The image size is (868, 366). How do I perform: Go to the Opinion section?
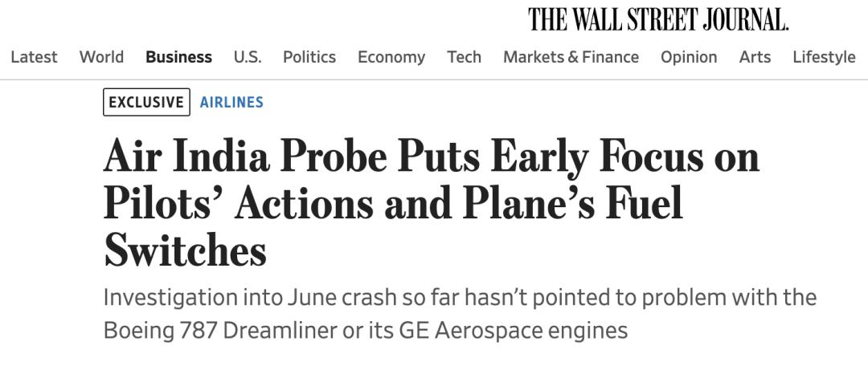coord(689,57)
